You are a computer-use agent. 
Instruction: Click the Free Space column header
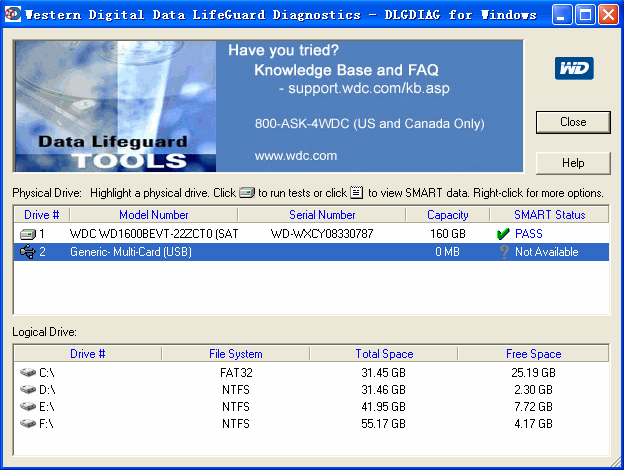[533, 354]
